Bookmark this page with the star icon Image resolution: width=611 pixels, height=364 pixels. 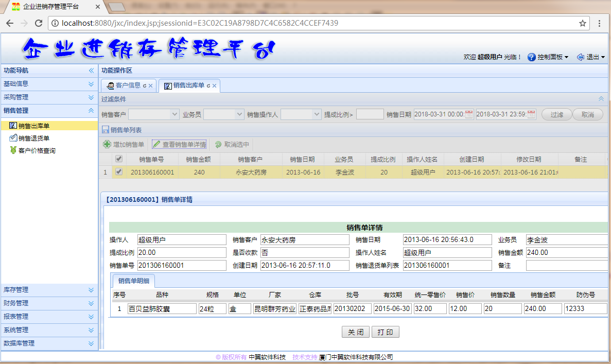(583, 23)
